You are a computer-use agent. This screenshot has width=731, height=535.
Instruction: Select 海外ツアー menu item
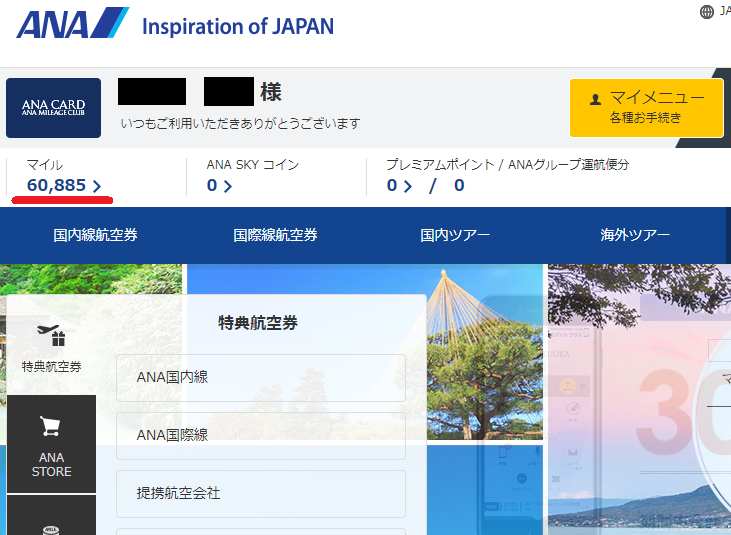pyautogui.click(x=635, y=235)
